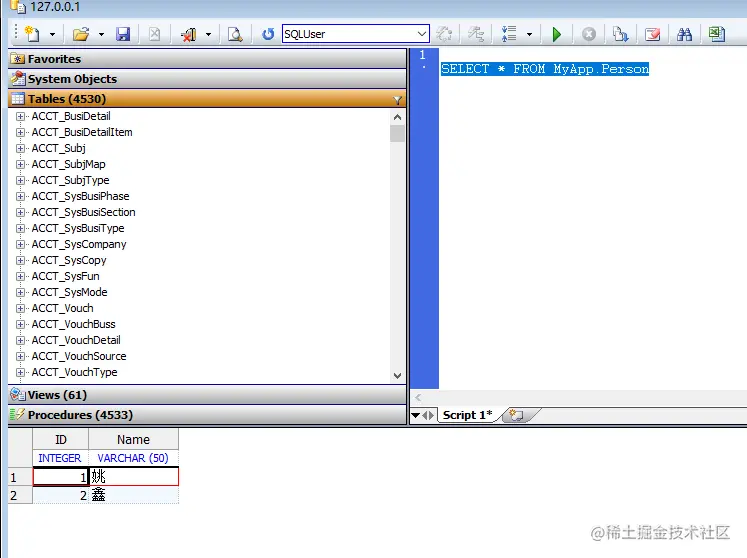Save the script with the floppy icon
The width and height of the screenshot is (747, 558).
coord(123,34)
